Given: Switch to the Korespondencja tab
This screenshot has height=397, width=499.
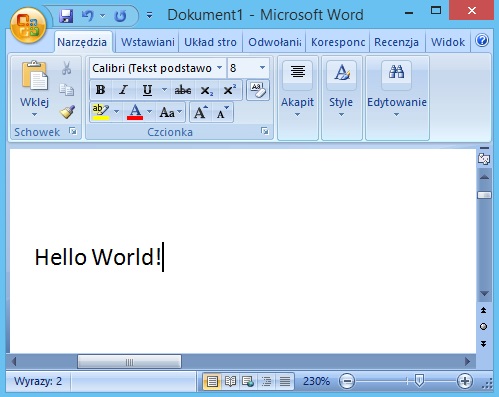Looking at the screenshot, I should click(x=338, y=42).
